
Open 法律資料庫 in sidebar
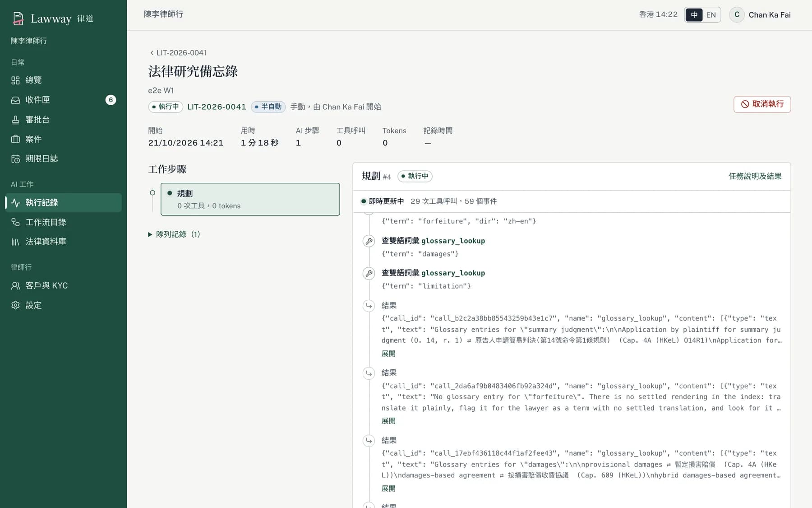(63, 242)
